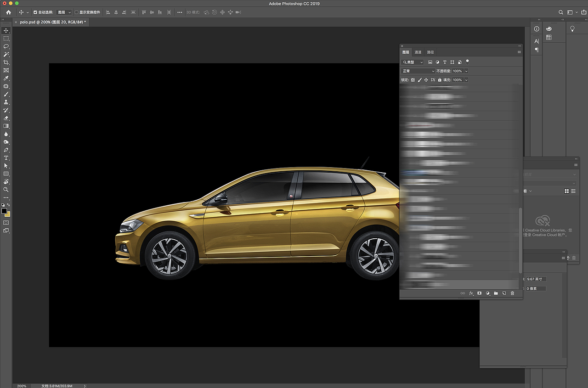The height and width of the screenshot is (388, 588).
Task: Filter layers by smart objects
Action: (459, 62)
